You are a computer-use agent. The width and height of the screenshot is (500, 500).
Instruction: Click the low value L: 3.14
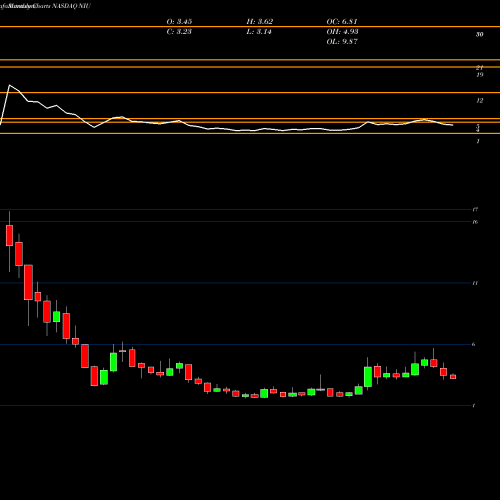pos(259,32)
